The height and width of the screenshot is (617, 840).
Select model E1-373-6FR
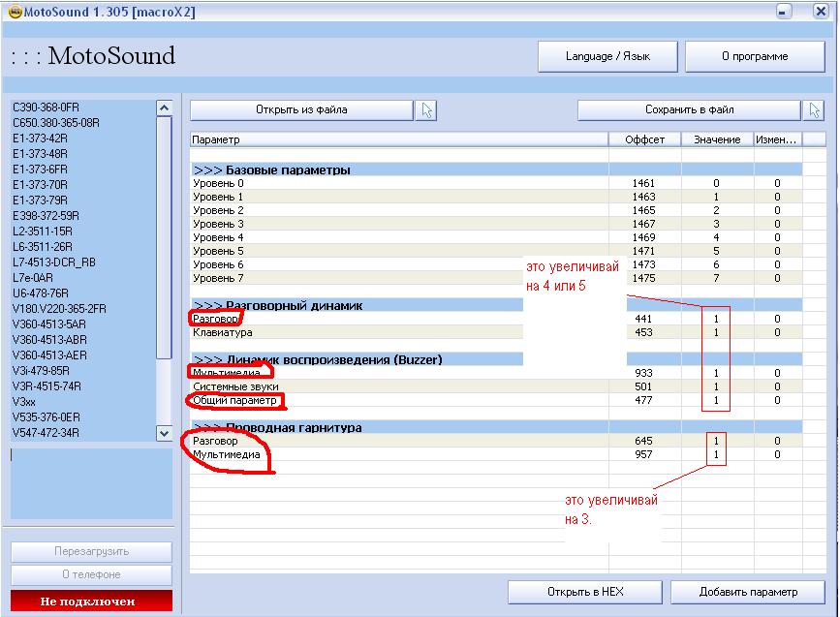coord(40,170)
